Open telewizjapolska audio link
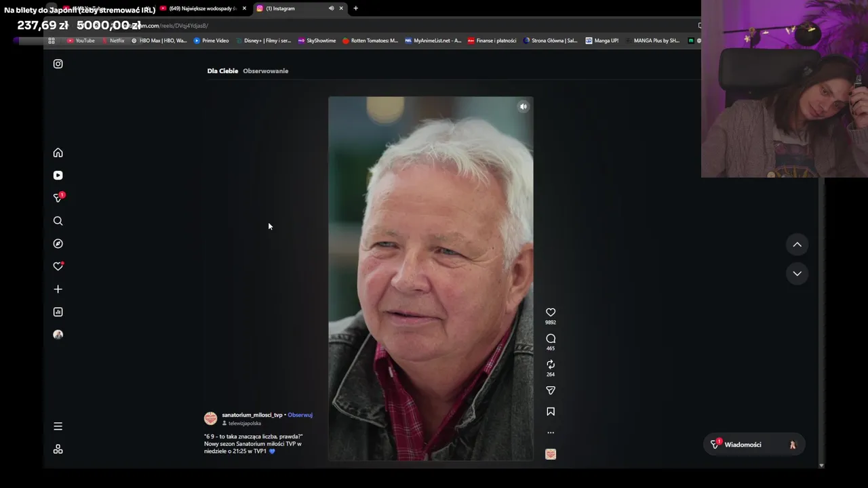Image resolution: width=868 pixels, height=488 pixels. (244, 424)
